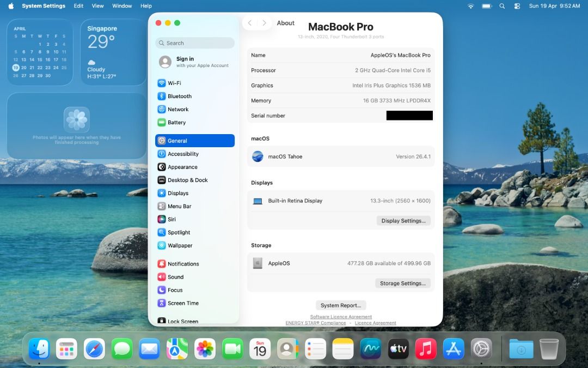Click battery status in menu bar
This screenshot has height=368, width=588.
coord(487,5)
